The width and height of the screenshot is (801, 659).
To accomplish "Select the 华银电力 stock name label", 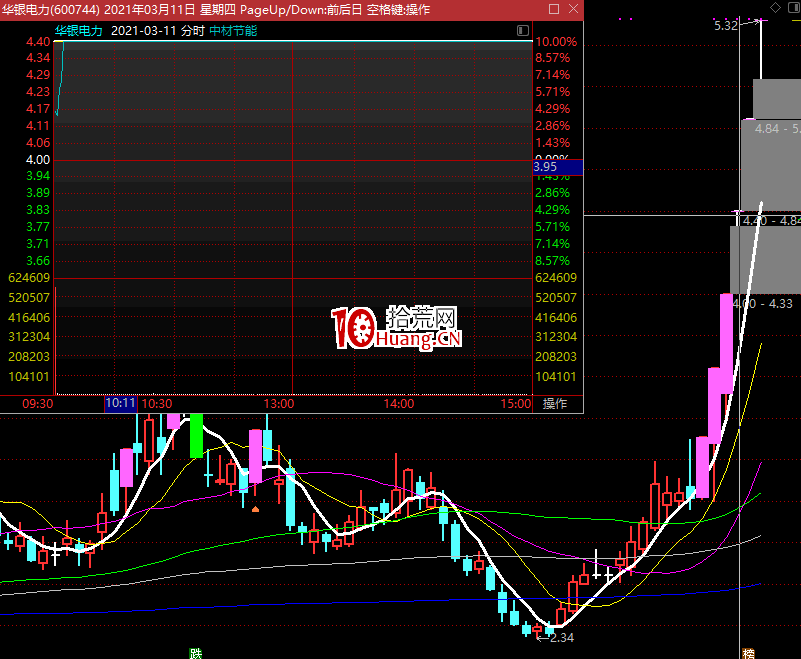I will tap(79, 31).
